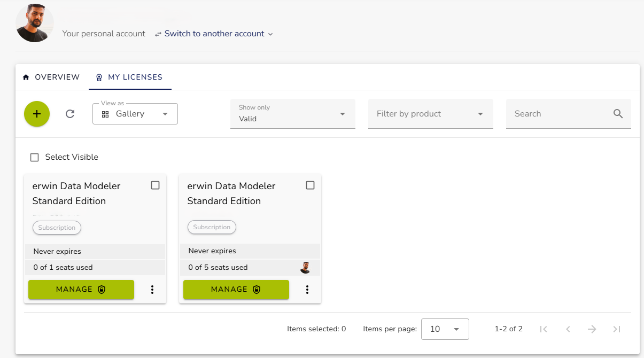
Task: Click Manage on the 5-seat license card
Action: (236, 290)
